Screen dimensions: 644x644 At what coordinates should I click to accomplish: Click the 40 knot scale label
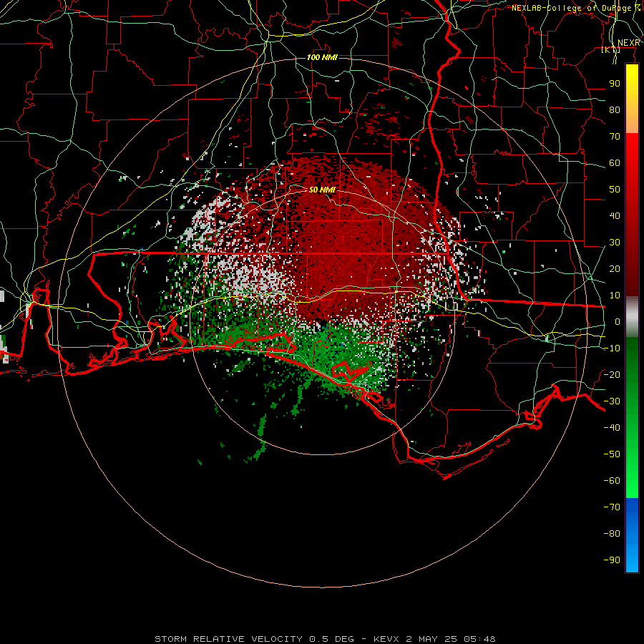615,215
